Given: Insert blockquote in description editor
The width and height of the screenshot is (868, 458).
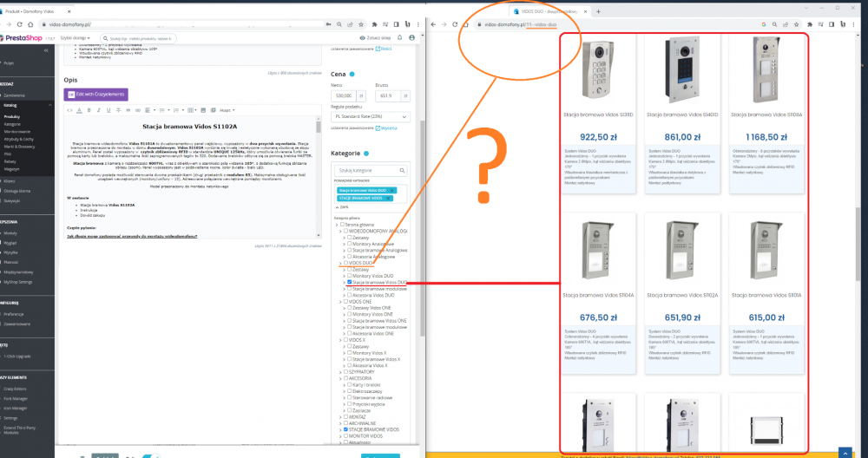Looking at the screenshot, I should click(128, 110).
